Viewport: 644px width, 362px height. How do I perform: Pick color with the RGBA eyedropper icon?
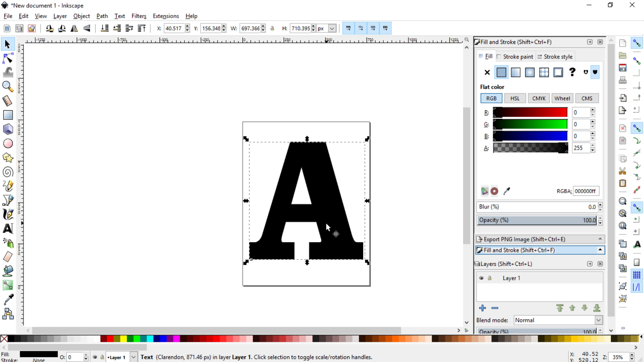point(507,191)
